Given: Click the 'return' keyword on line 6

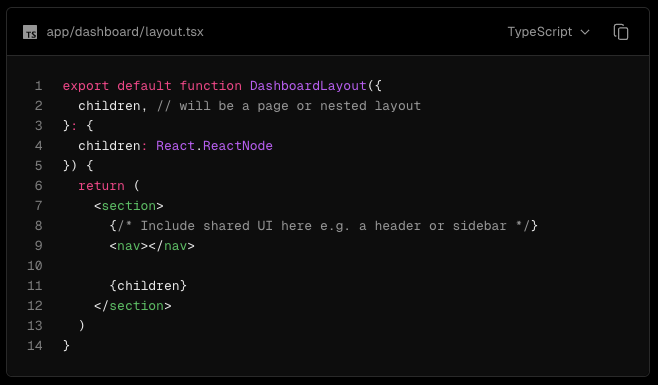Looking at the screenshot, I should (x=101, y=186).
